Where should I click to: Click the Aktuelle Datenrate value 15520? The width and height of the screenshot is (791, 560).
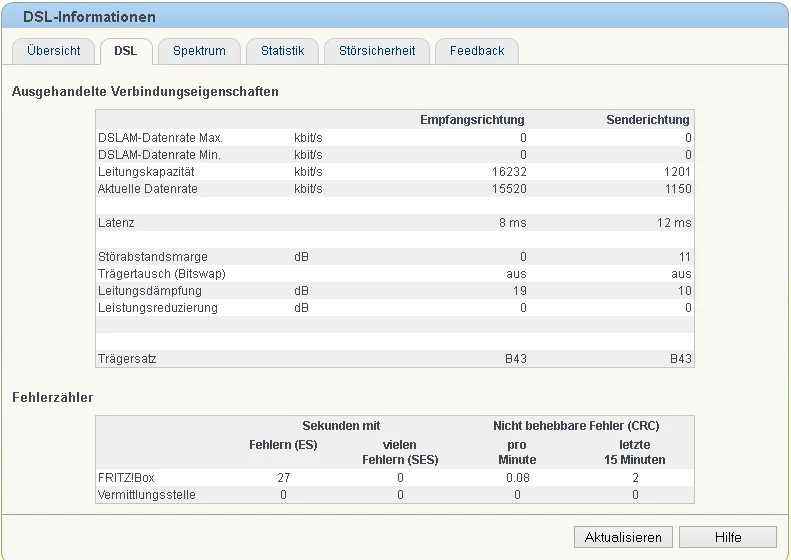508,189
